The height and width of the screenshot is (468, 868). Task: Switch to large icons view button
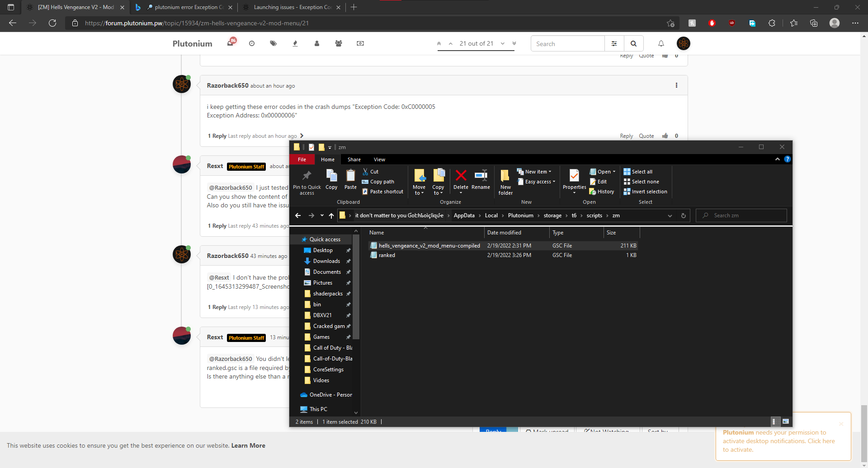point(786,421)
